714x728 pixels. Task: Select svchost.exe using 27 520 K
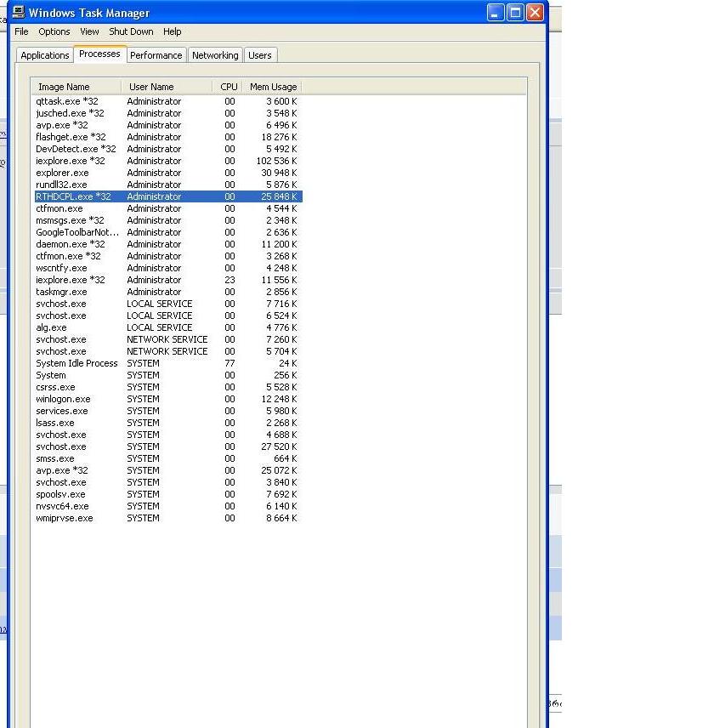(x=168, y=447)
